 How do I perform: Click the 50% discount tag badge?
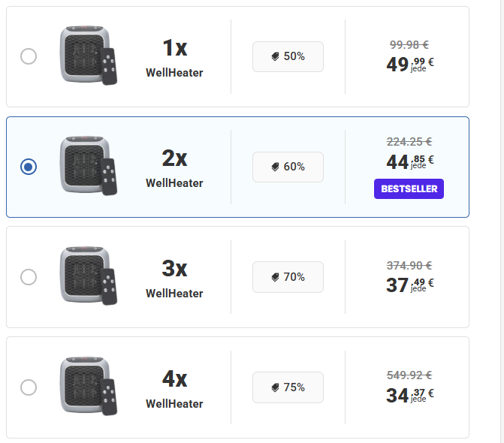point(288,56)
